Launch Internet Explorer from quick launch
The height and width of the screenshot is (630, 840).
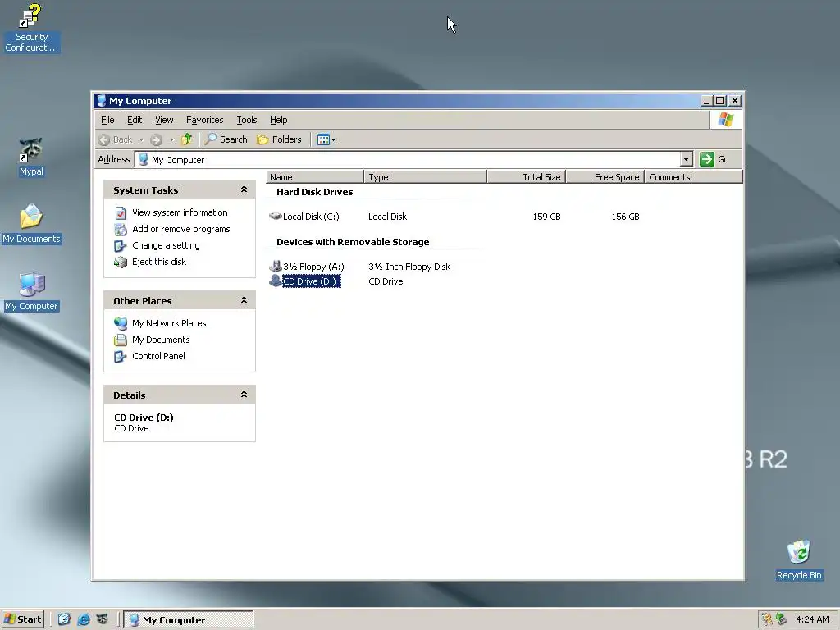84,619
